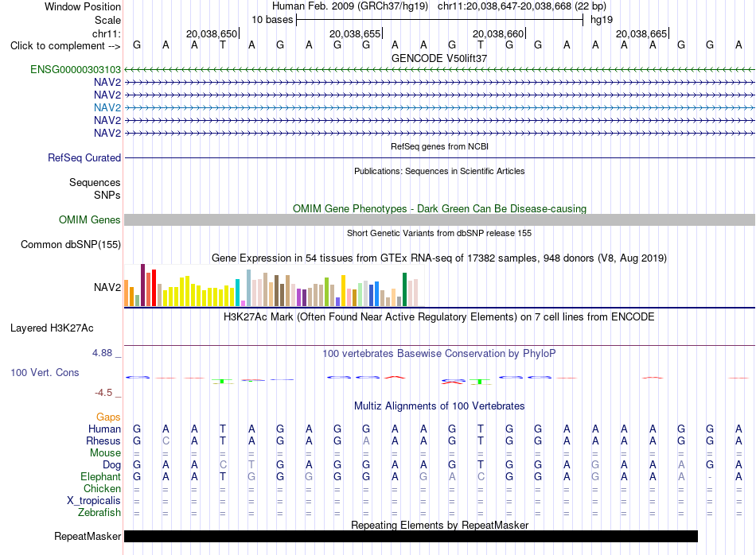
Task: Click the Gaps label in Multiz track
Action: coord(108,417)
